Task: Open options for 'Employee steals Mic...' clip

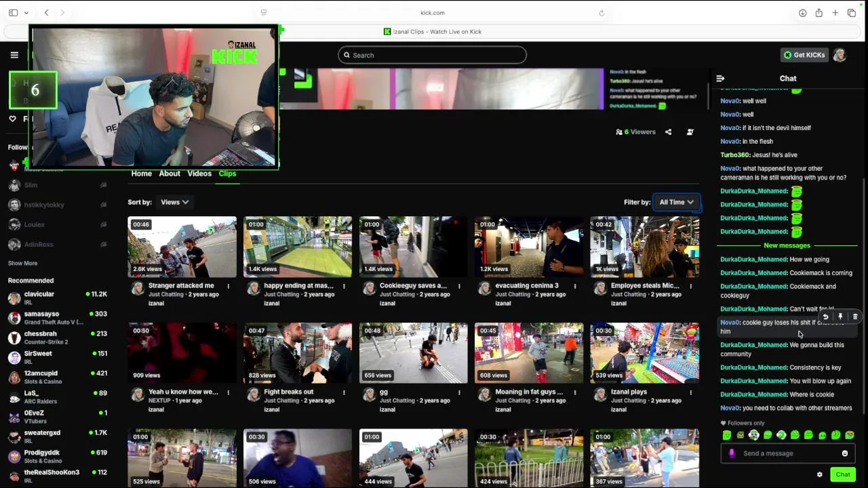Action: tap(690, 286)
